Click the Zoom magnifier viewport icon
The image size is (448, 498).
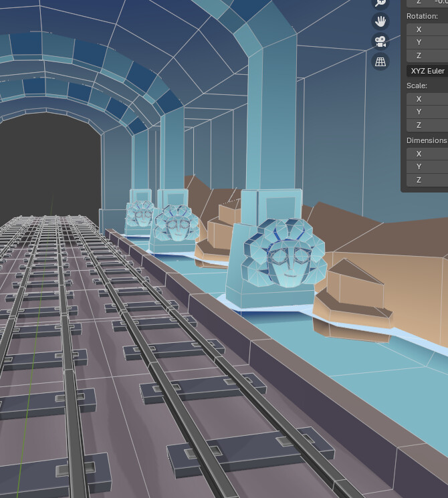coord(380,3)
